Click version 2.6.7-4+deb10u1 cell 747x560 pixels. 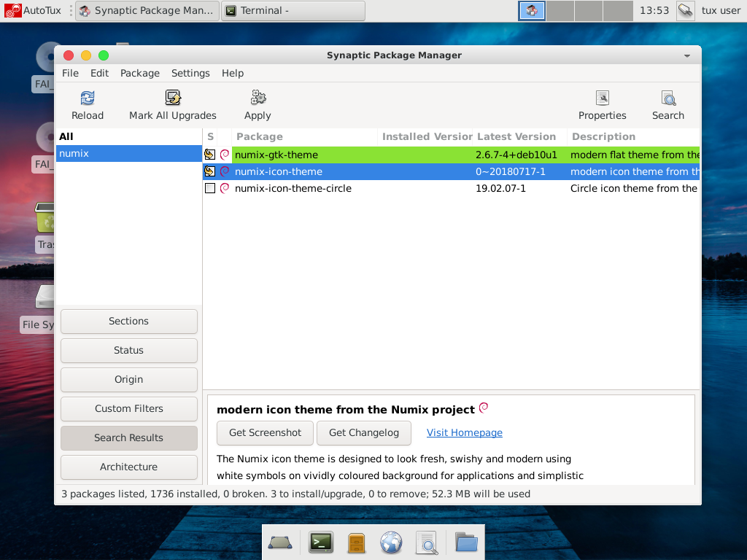coord(516,155)
